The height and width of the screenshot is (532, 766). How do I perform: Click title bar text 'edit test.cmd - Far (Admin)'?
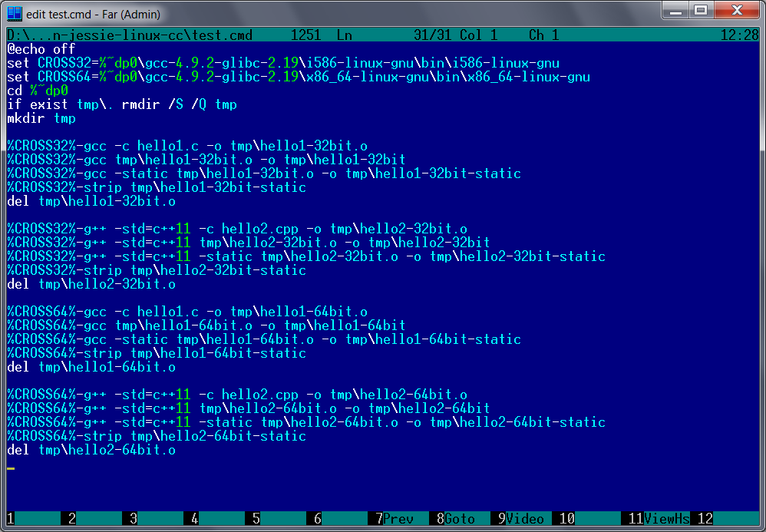(x=93, y=14)
